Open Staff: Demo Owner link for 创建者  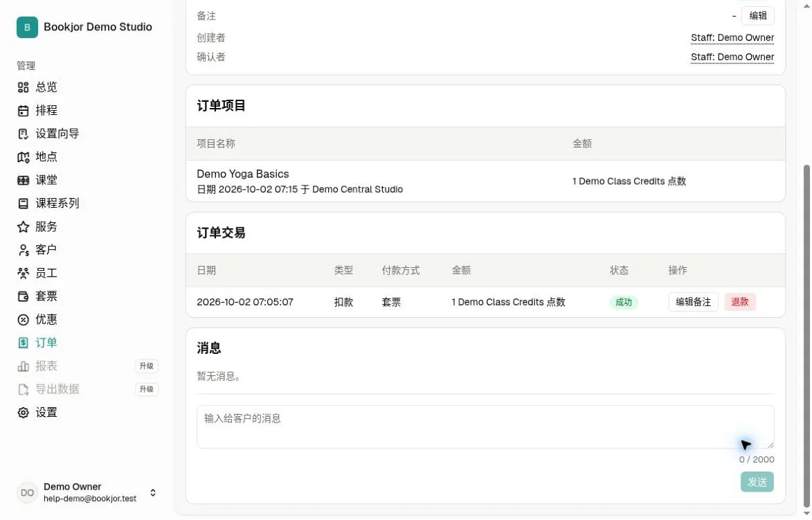click(x=732, y=38)
